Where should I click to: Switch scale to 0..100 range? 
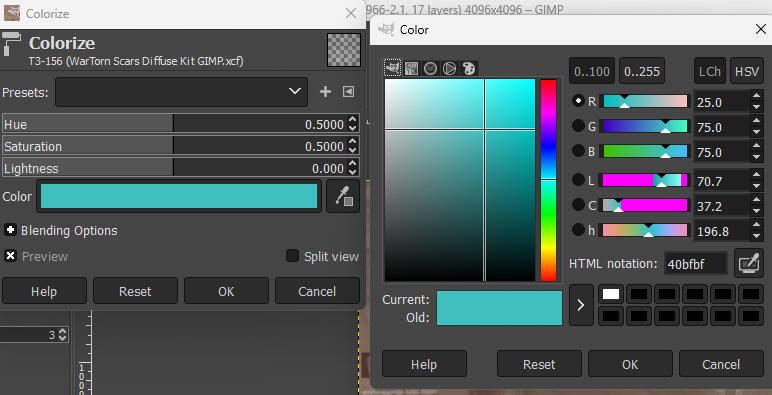coord(592,71)
